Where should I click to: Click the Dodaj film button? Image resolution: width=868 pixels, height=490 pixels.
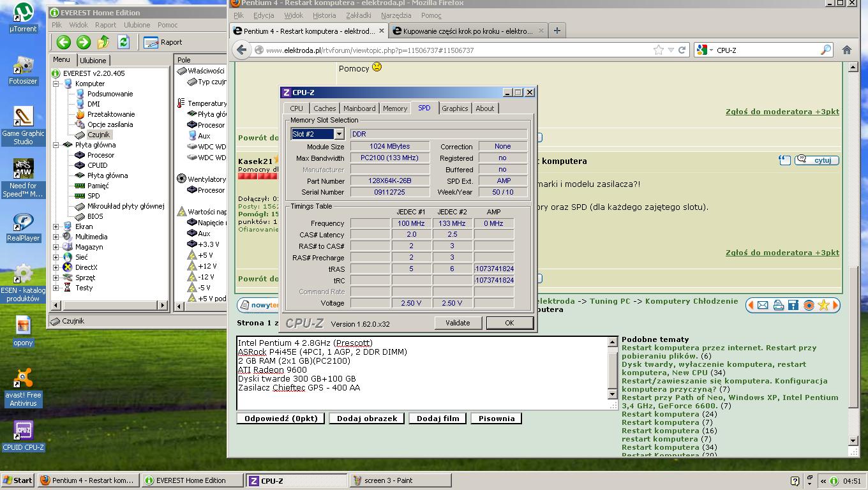(x=438, y=419)
